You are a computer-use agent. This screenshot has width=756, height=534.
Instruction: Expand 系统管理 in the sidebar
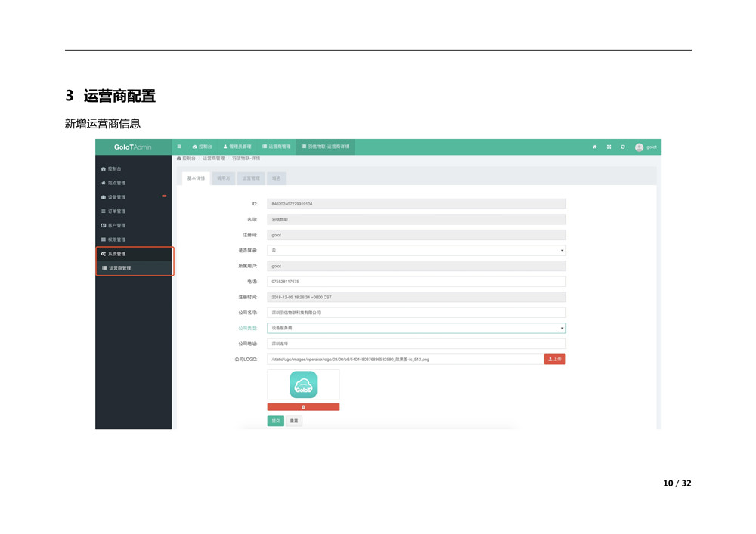click(116, 254)
